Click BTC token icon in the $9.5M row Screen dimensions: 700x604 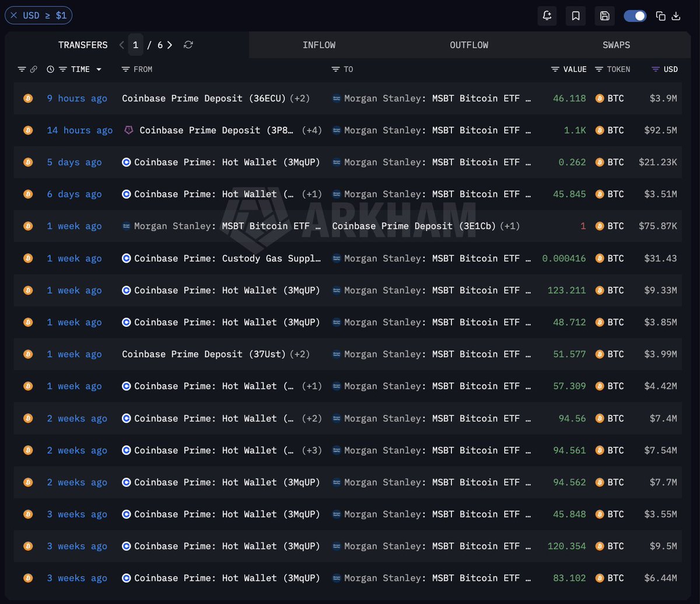pyautogui.click(x=599, y=546)
